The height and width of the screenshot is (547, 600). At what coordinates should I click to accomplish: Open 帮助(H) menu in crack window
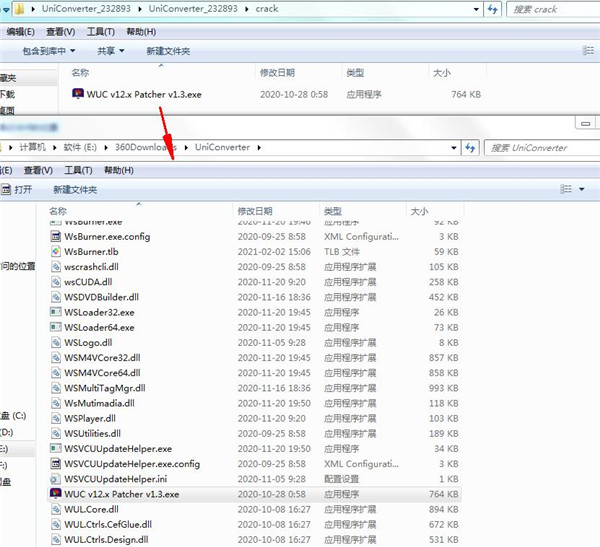[141, 32]
